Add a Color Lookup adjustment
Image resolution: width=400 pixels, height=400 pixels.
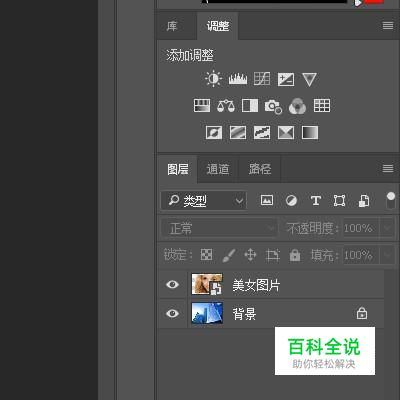coord(322,106)
